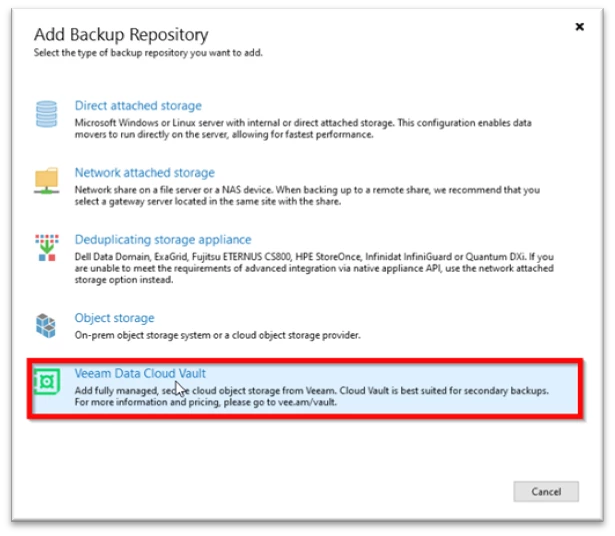This screenshot has height=536, width=615.
Task: Select the Deduplicating storage appliance icon
Action: tap(47, 247)
